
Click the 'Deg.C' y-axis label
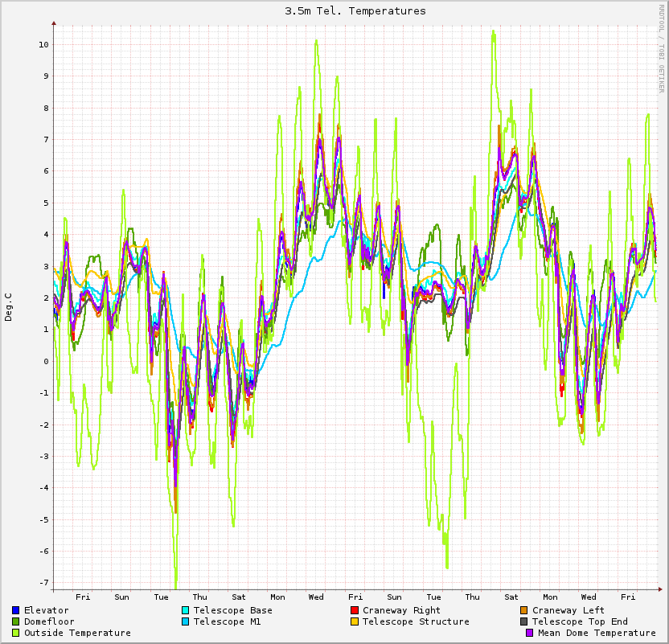coord(9,307)
